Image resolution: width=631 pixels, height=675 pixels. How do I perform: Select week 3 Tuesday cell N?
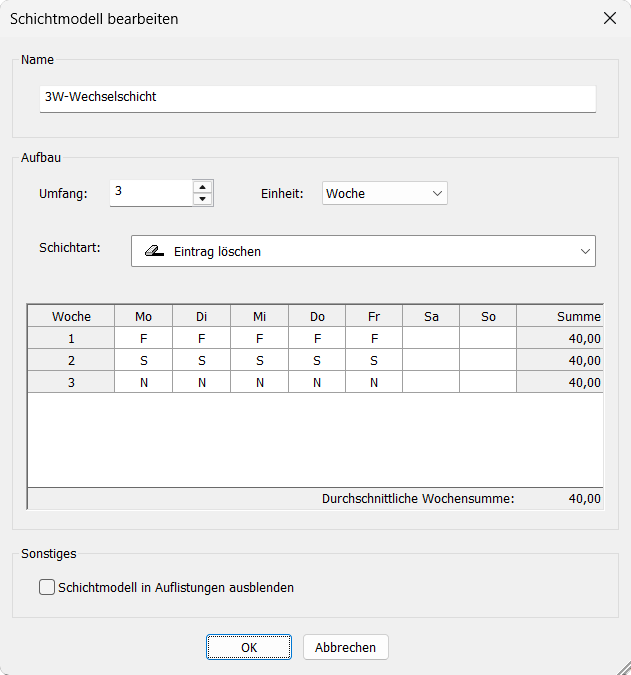[x=201, y=382]
